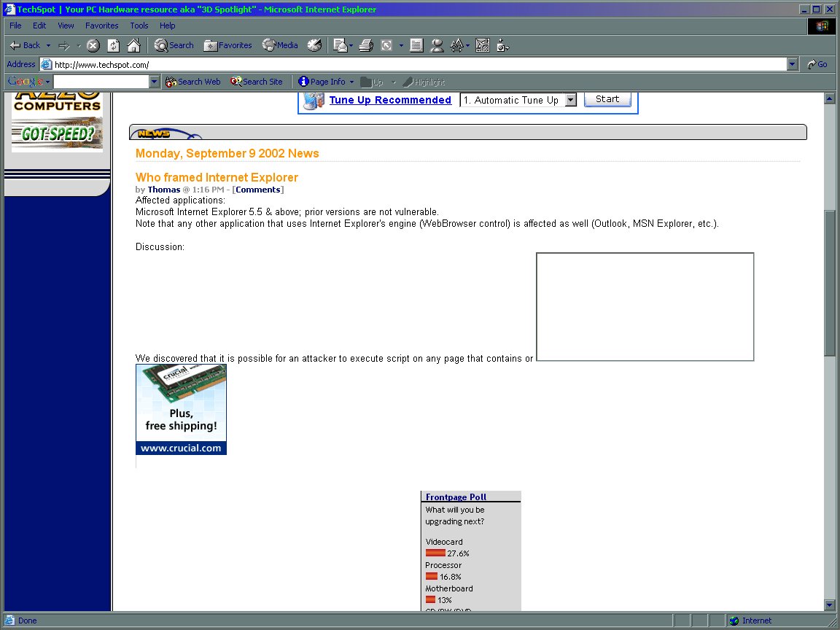The width and height of the screenshot is (840, 630).
Task: Click the page icon in the address bar
Action: [x=47, y=64]
